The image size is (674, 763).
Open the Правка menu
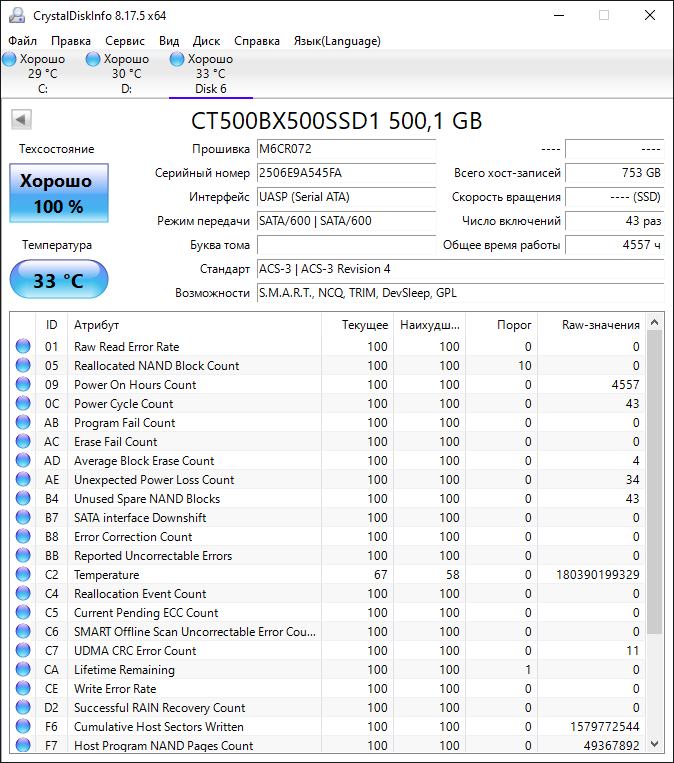[71, 41]
